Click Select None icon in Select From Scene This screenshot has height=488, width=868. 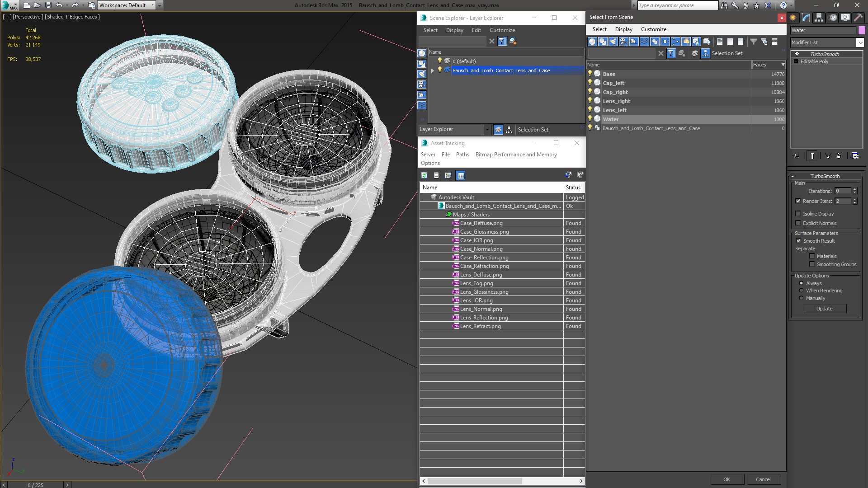(x=730, y=42)
